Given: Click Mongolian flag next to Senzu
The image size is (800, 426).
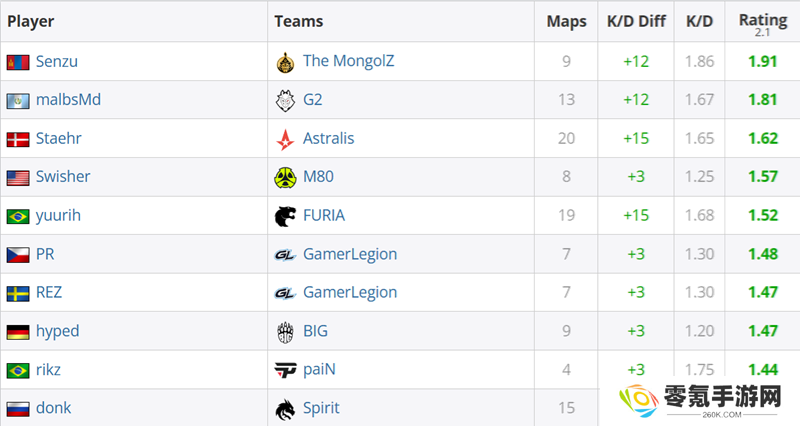Looking at the screenshot, I should (18, 62).
